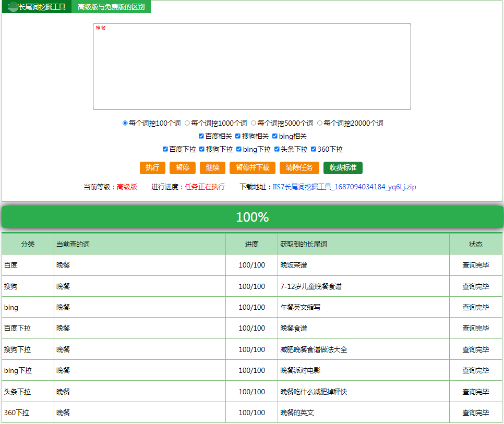Pause the task with 暂停 button
This screenshot has width=504, height=424.
(x=183, y=168)
